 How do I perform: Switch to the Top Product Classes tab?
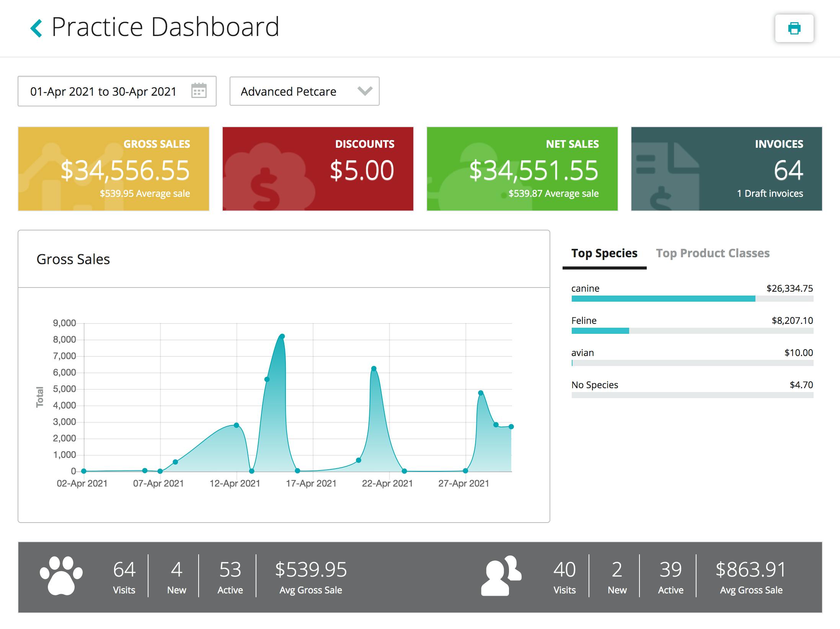[713, 253]
